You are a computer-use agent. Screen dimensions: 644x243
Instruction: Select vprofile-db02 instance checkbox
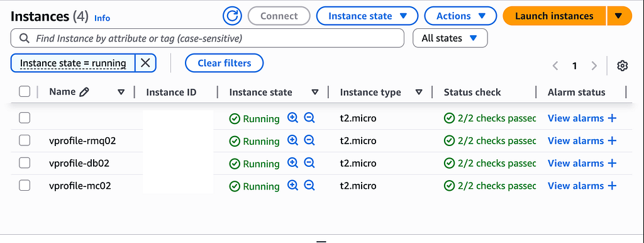point(25,163)
